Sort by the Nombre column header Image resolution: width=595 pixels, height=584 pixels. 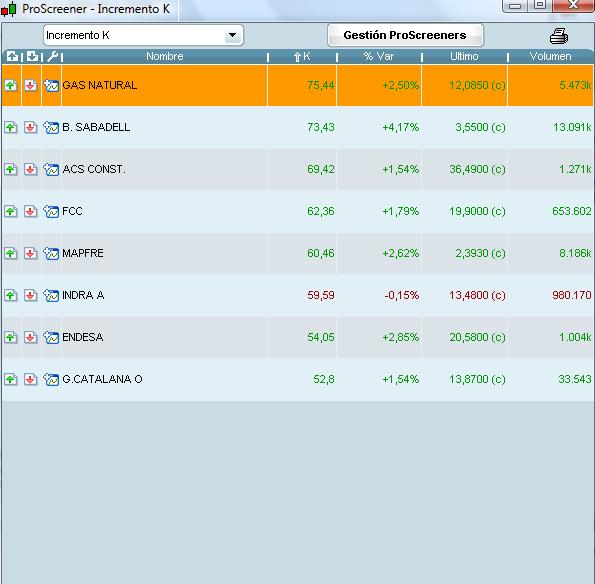coord(165,57)
